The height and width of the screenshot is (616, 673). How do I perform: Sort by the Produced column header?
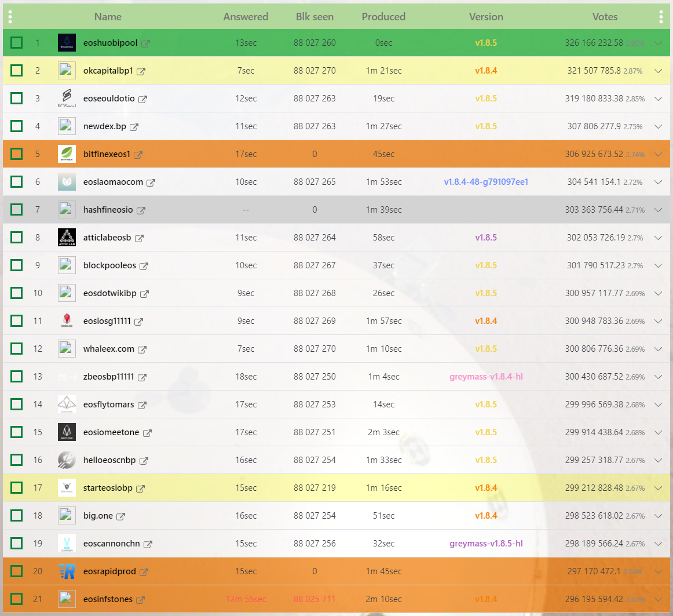383,17
